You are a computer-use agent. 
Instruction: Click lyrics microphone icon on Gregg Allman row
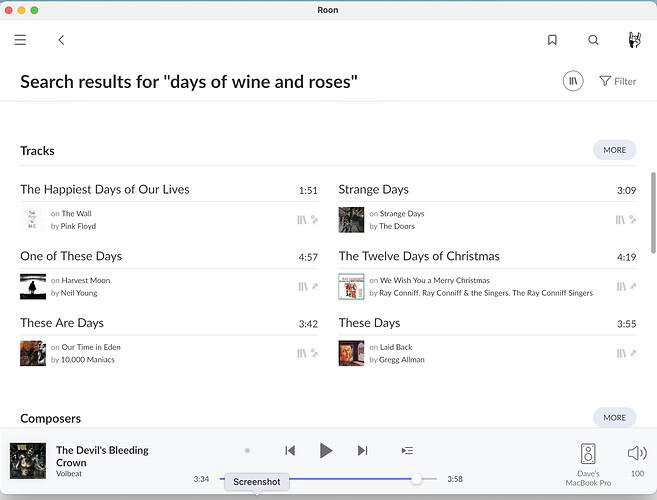[633, 353]
